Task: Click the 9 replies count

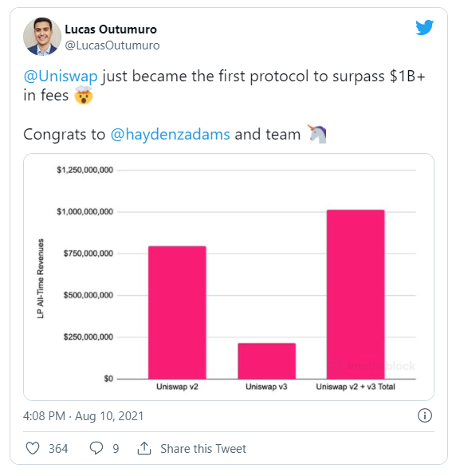Action: click(x=116, y=448)
